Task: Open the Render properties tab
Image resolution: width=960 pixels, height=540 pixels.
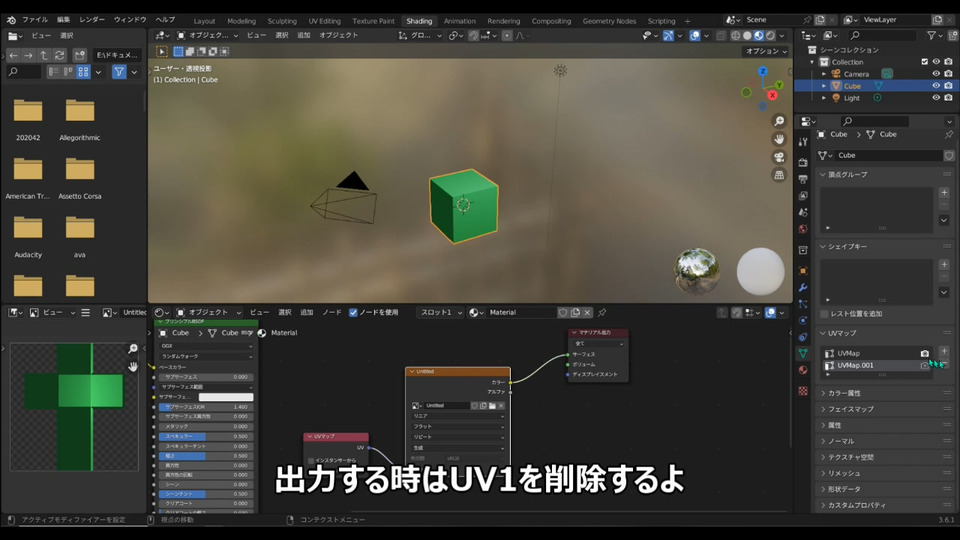Action: point(803,162)
